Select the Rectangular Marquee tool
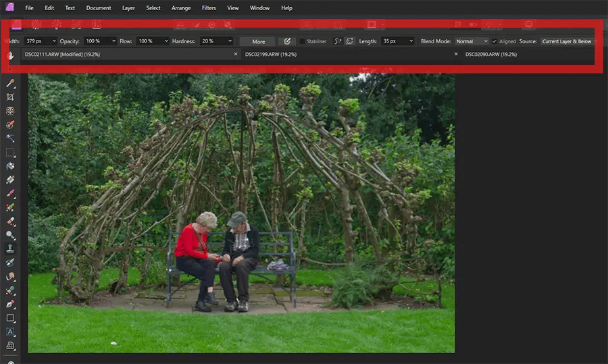 click(x=10, y=152)
